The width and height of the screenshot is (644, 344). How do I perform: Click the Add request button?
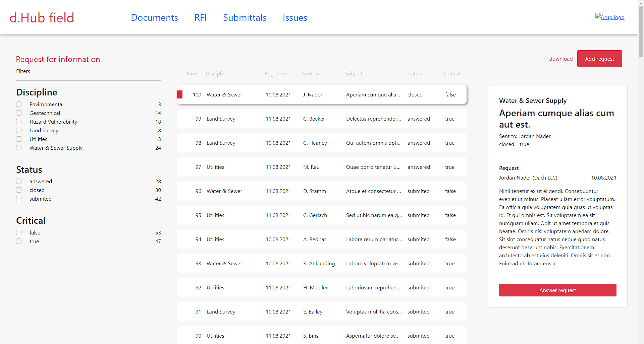coord(599,59)
